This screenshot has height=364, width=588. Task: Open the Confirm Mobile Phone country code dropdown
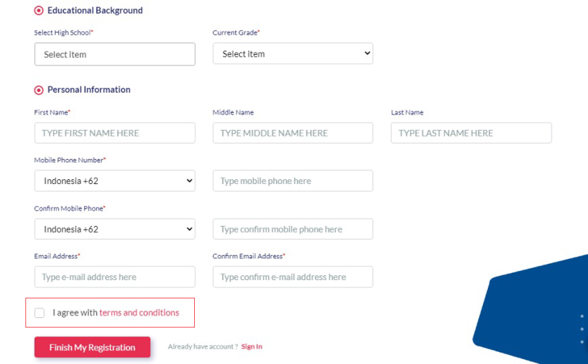tap(115, 229)
